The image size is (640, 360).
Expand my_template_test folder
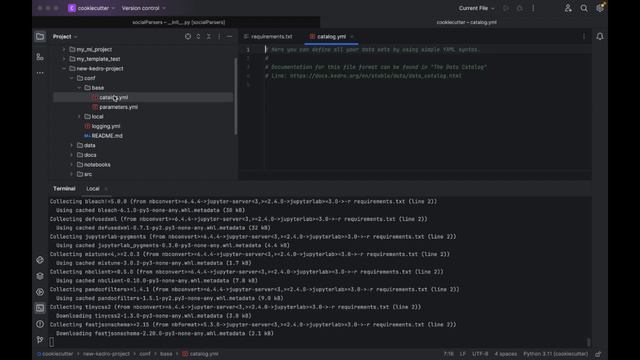[64, 59]
